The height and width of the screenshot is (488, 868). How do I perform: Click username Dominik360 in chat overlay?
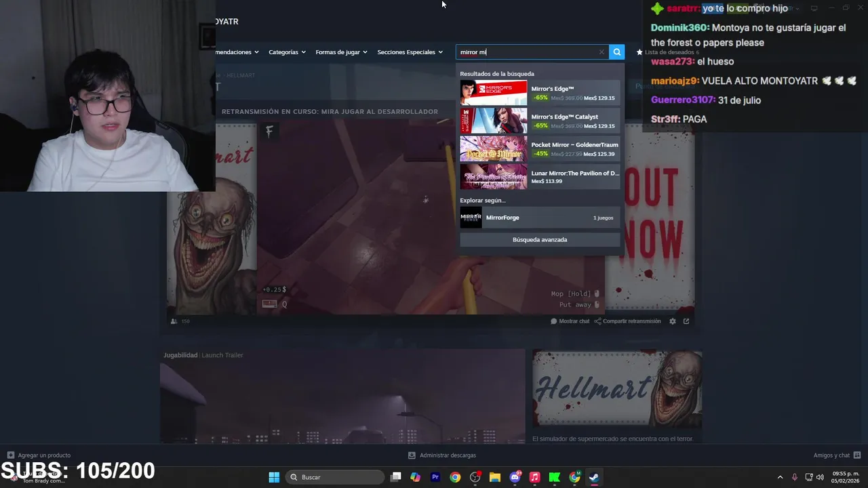coord(680,28)
